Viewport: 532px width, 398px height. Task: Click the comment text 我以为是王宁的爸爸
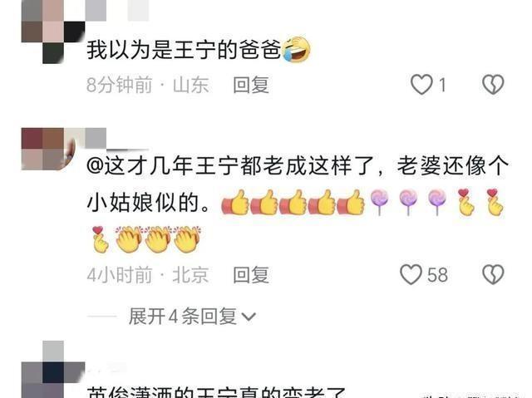pyautogui.click(x=185, y=50)
